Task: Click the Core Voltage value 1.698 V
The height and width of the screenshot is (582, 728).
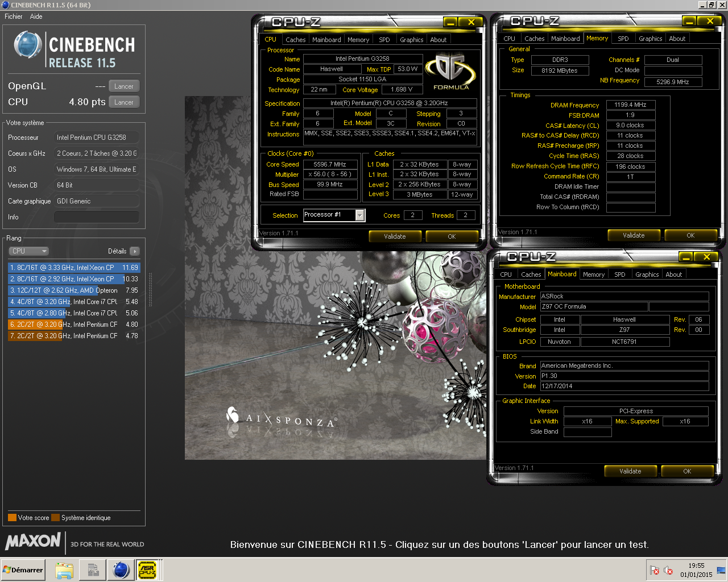Action: [x=402, y=90]
